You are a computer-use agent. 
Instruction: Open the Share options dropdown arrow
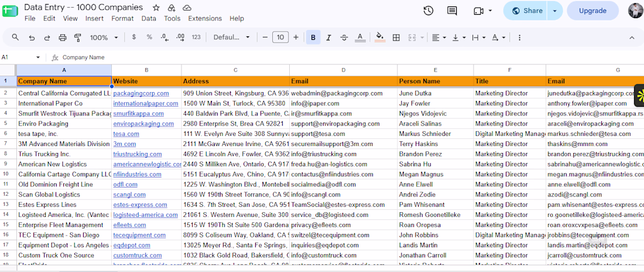555,11
